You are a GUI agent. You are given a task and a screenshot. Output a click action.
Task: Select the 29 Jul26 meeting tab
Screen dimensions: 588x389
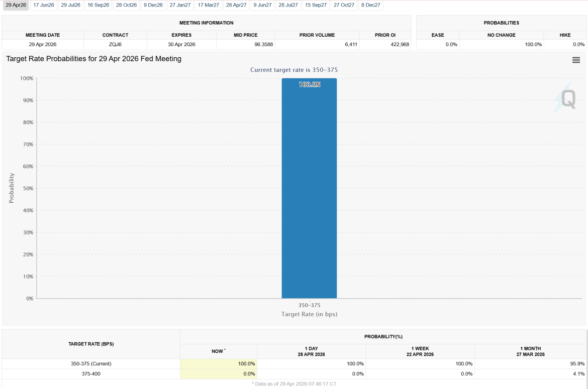70,5
